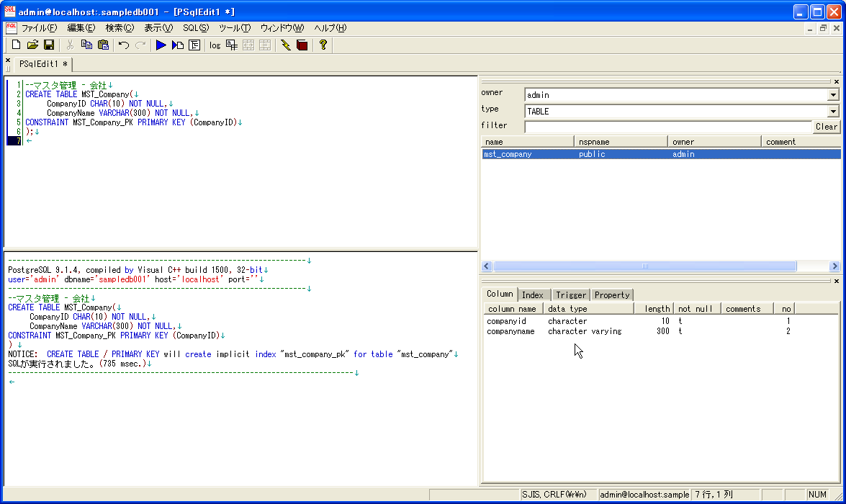Expand the type dropdown showing TABLE

(833, 112)
